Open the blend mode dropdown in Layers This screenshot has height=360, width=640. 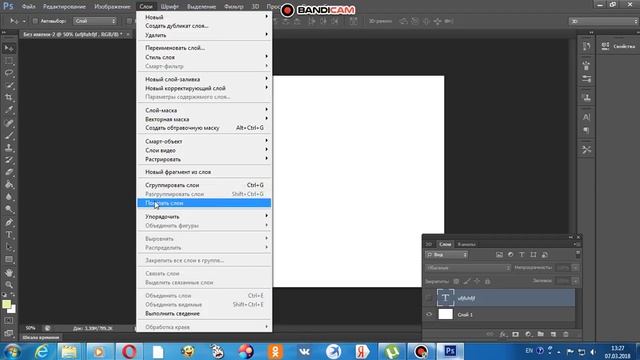click(x=468, y=268)
